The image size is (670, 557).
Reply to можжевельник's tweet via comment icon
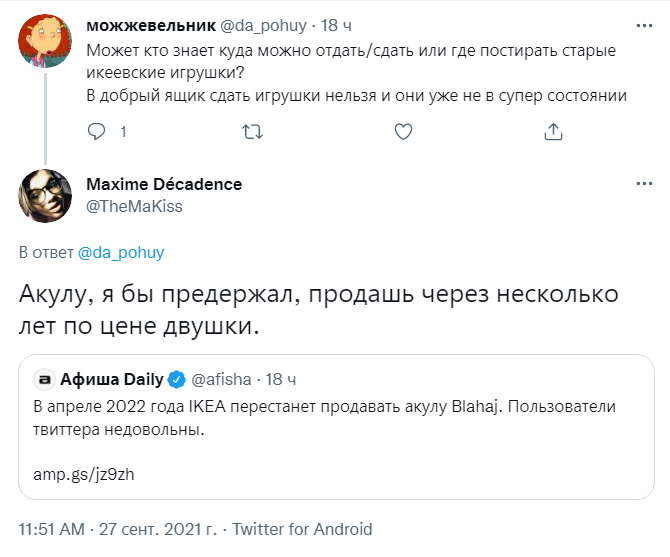point(97,131)
